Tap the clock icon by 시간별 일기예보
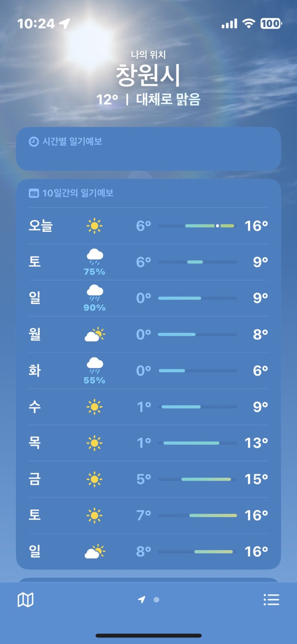The height and width of the screenshot is (644, 297). (34, 142)
